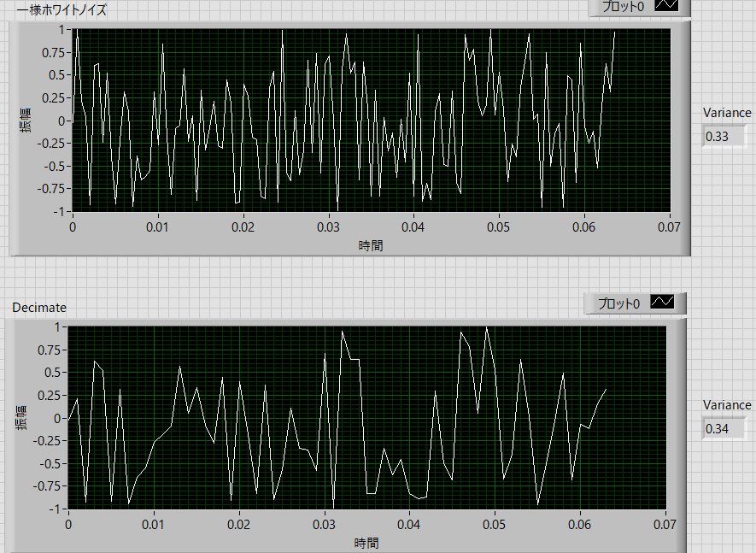Select the プロット0 legend label of the upper graph
Screen dimensions: 756x553
tap(620, 6)
